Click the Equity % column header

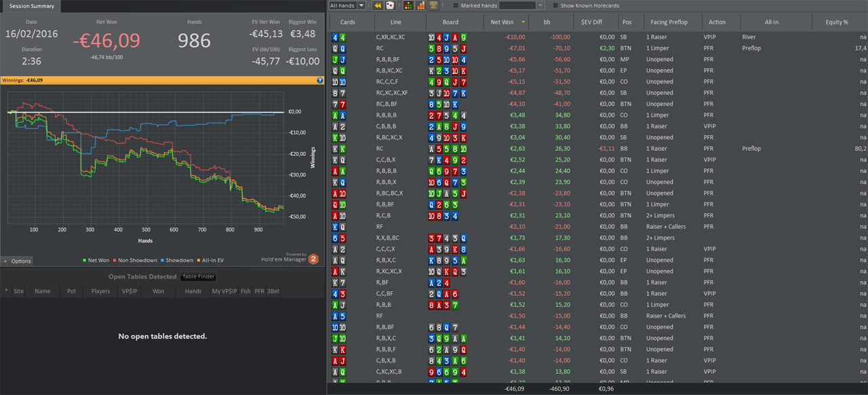[x=835, y=22]
